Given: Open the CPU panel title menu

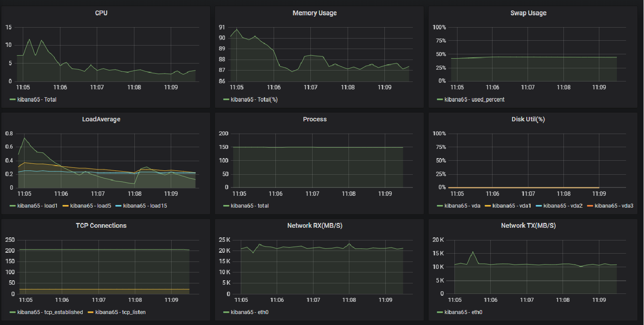Looking at the screenshot, I should tap(101, 13).
